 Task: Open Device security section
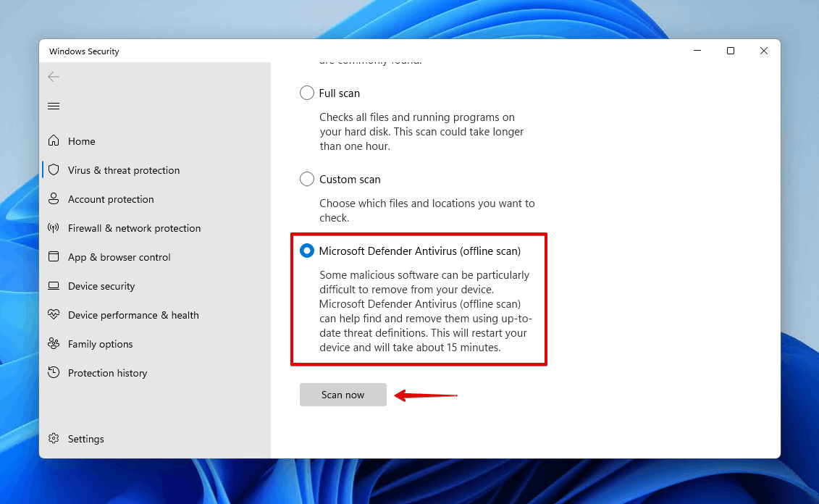click(155, 286)
